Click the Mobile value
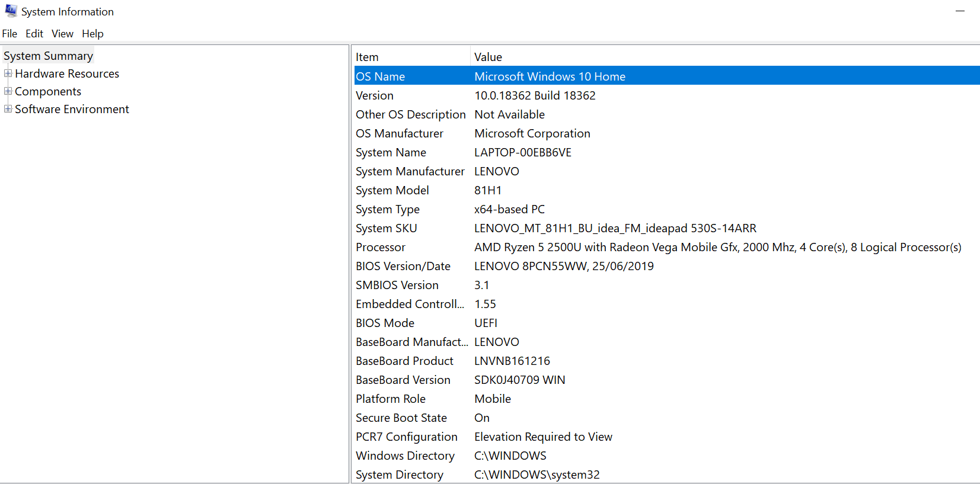This screenshot has height=484, width=980. click(x=493, y=399)
